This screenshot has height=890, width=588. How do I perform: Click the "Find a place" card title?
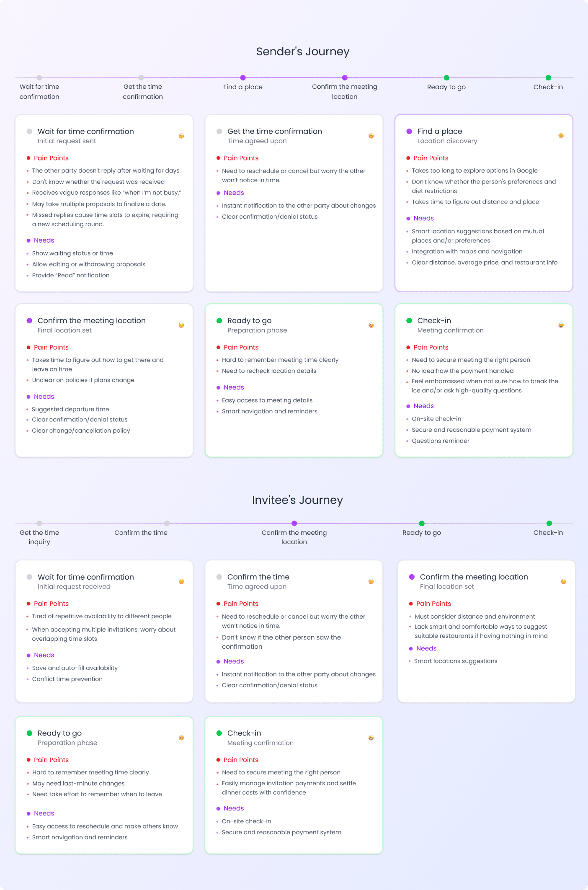[x=440, y=131]
